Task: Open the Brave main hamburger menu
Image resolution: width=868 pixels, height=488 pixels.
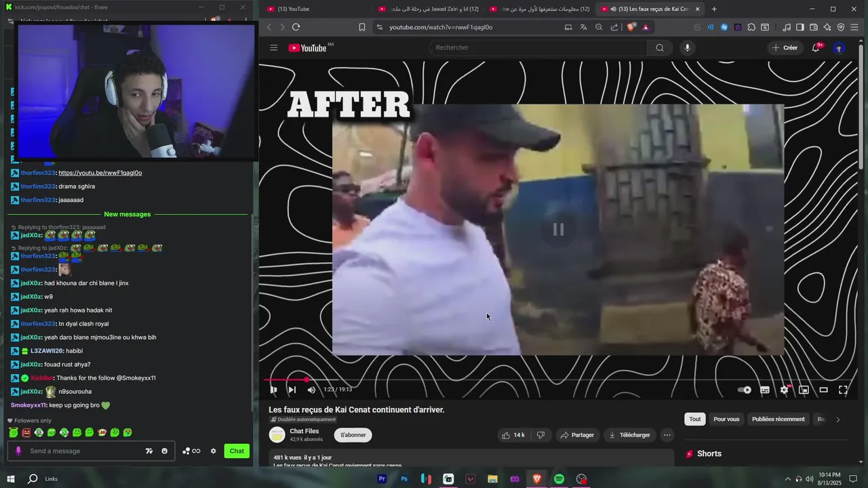Action: [x=855, y=27]
